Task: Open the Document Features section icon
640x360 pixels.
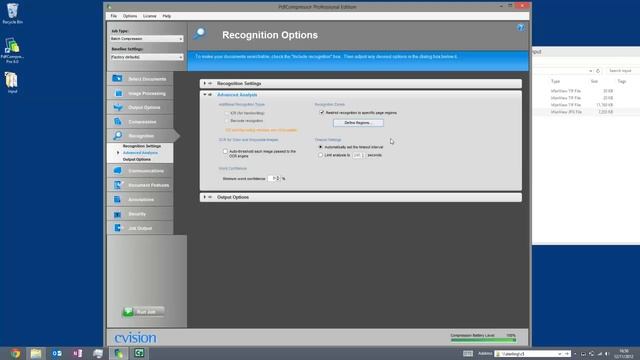Action: click(118, 185)
